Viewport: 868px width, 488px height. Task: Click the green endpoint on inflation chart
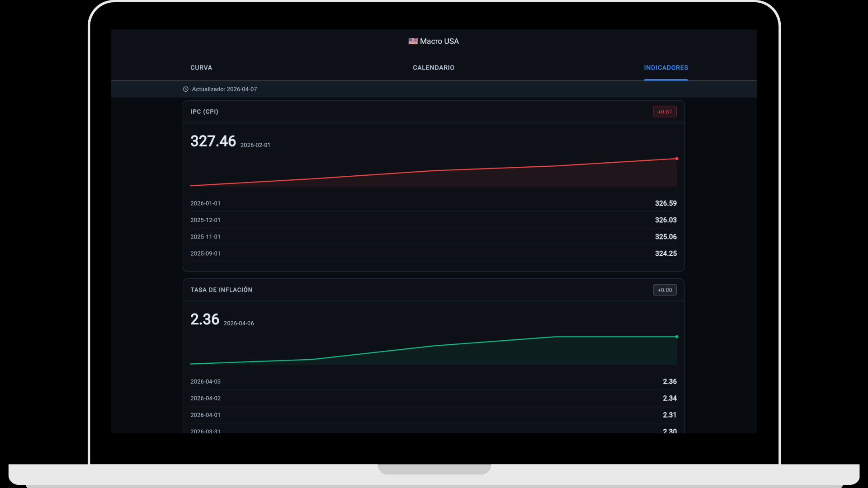tap(676, 337)
